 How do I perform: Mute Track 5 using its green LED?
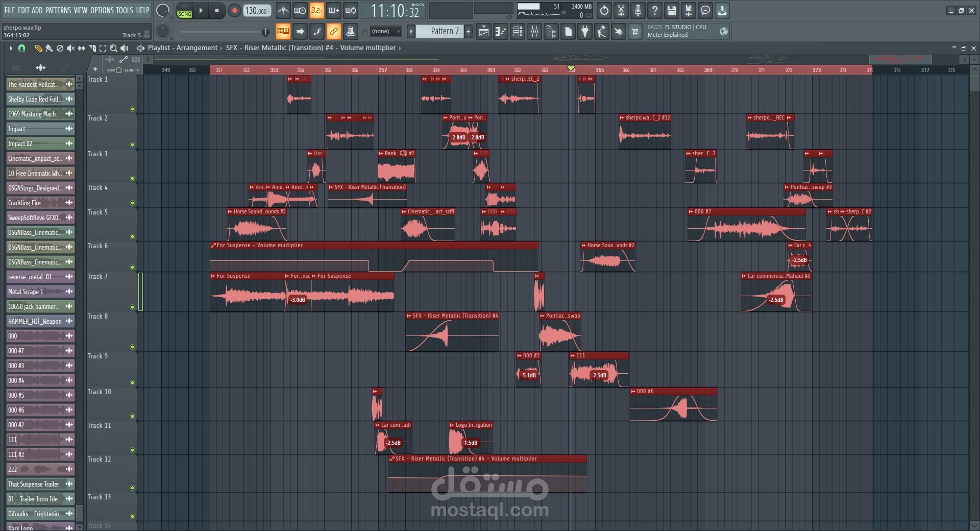132,236
